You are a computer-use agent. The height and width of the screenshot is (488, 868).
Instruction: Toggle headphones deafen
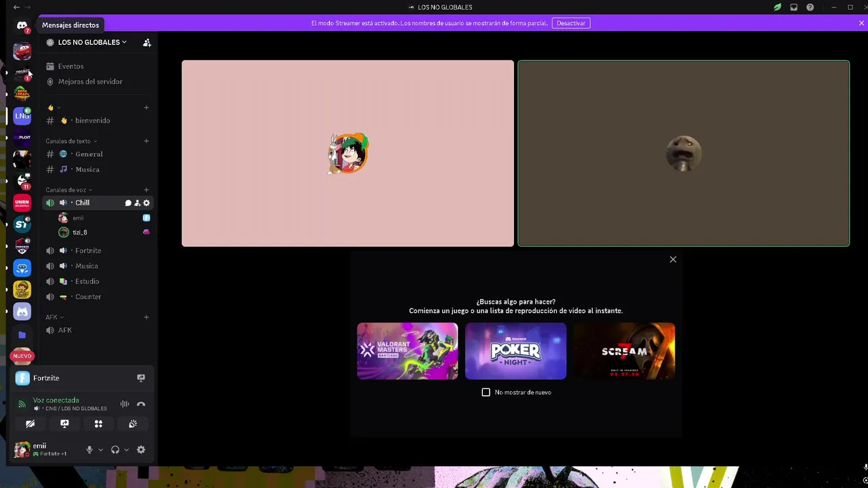pos(115,450)
